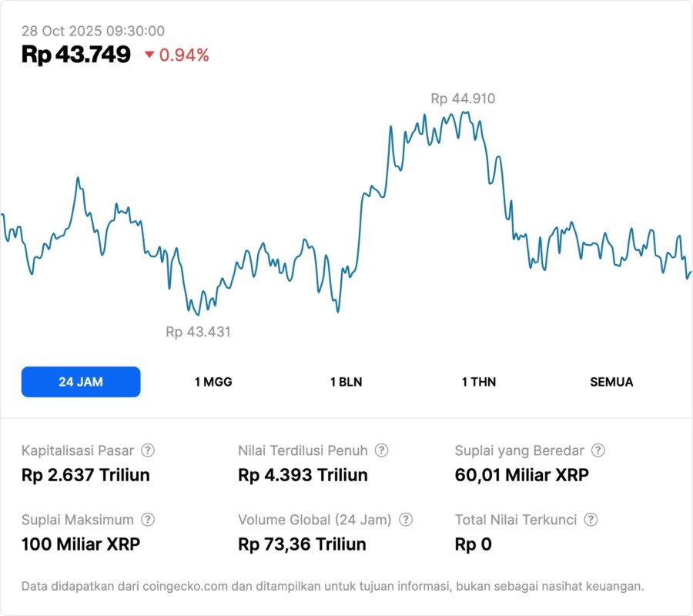The height and width of the screenshot is (616, 693).
Task: Show SEMUA all-time price chart
Action: click(611, 382)
